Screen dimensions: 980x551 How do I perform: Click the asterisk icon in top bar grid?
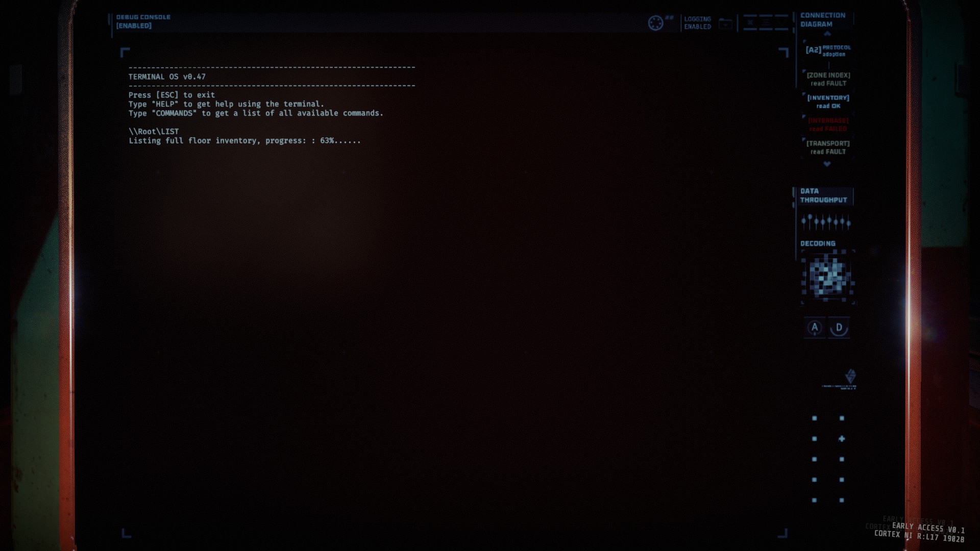click(x=750, y=22)
